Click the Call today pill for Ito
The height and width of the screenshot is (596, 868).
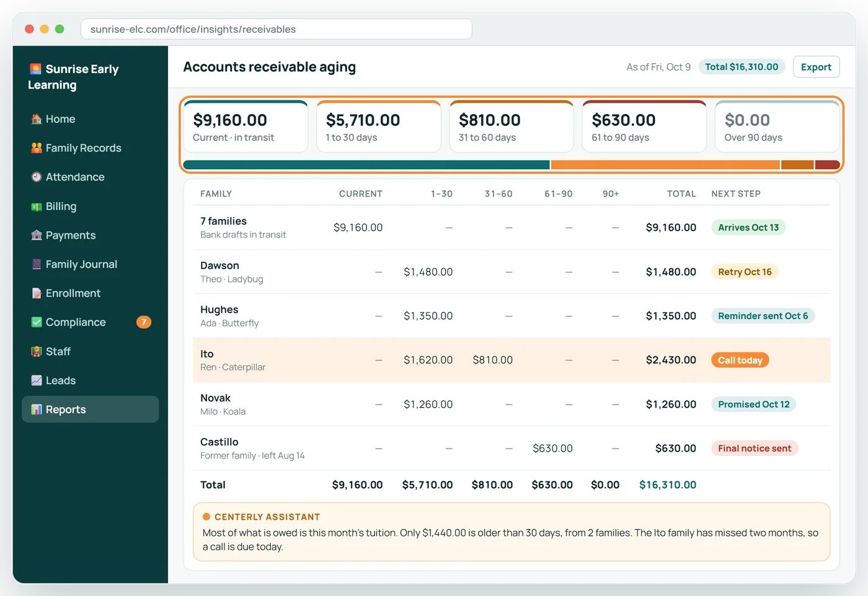click(x=740, y=360)
